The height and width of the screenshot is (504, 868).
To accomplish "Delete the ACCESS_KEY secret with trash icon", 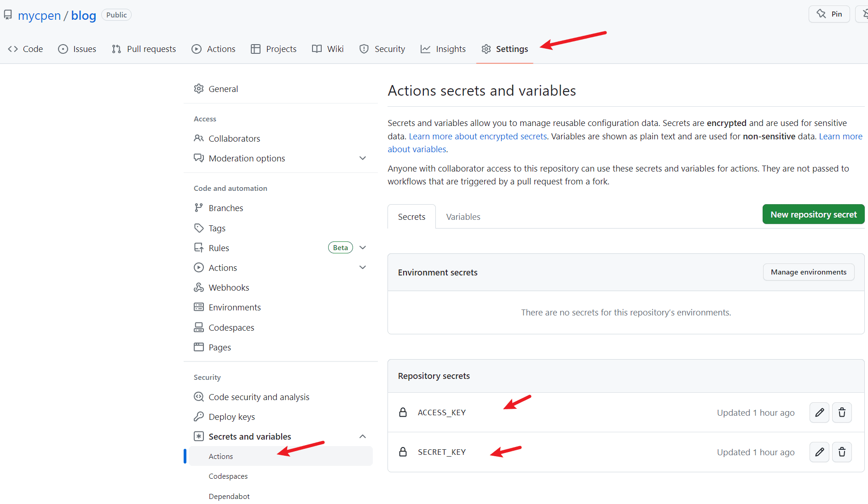I will 842,412.
